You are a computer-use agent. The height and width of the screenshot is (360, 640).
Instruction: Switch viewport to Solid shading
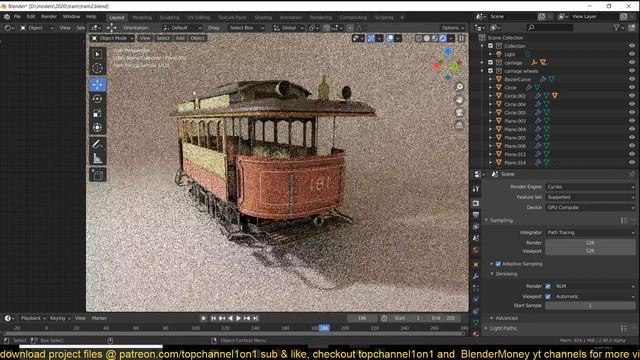[x=427, y=38]
